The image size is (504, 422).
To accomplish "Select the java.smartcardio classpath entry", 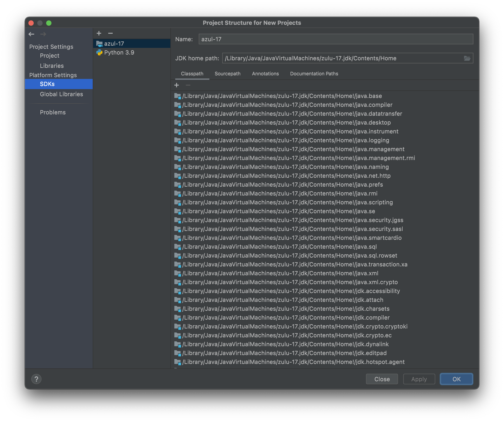I will coord(325,238).
